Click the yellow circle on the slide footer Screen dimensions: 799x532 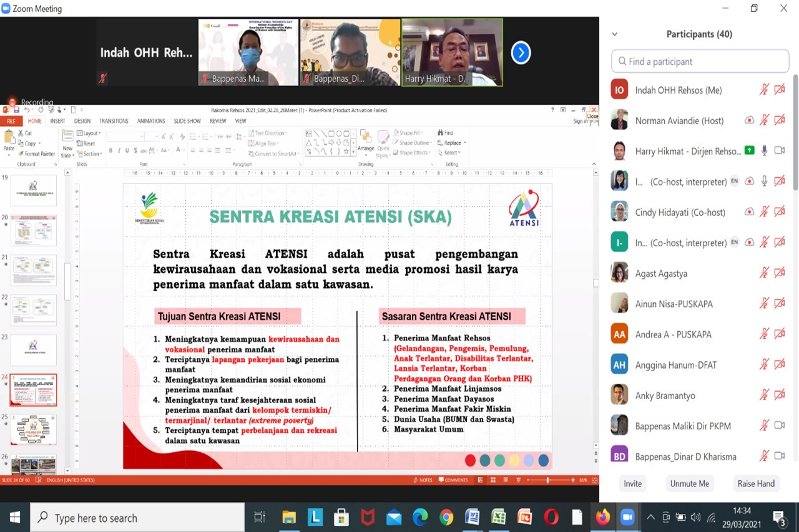514,460
